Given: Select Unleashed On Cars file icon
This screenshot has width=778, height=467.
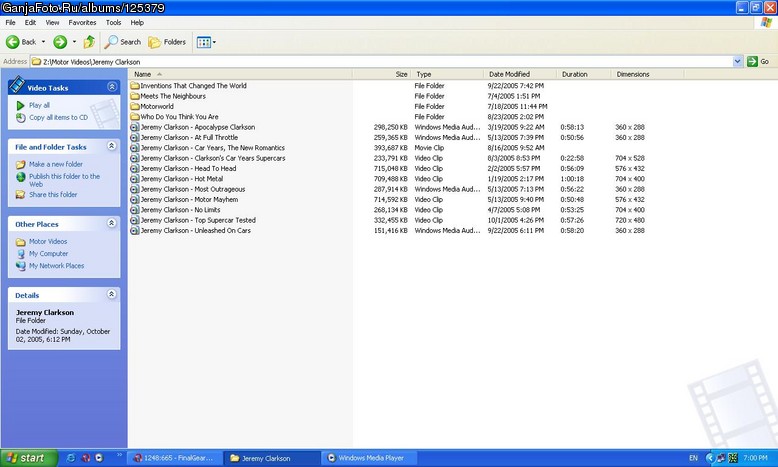Looking at the screenshot, I should point(134,231).
